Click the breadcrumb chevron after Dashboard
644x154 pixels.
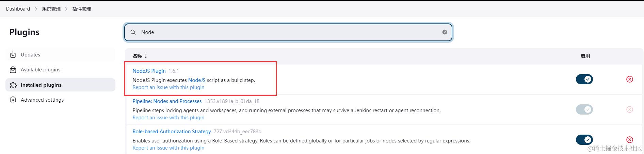click(x=36, y=9)
